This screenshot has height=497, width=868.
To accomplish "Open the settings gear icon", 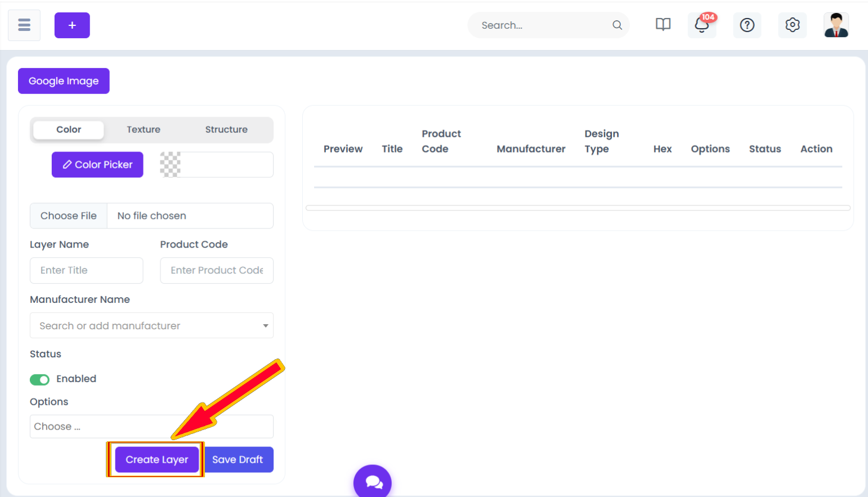I will coord(792,25).
